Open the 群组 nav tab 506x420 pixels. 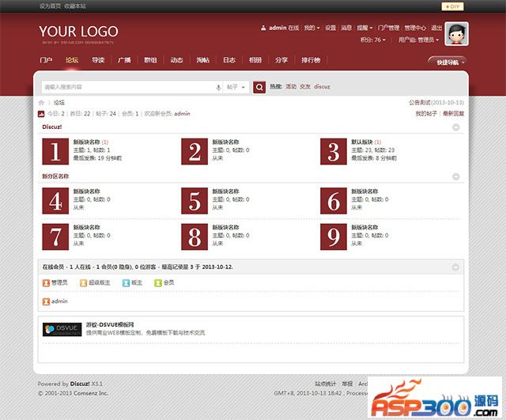[x=150, y=60]
